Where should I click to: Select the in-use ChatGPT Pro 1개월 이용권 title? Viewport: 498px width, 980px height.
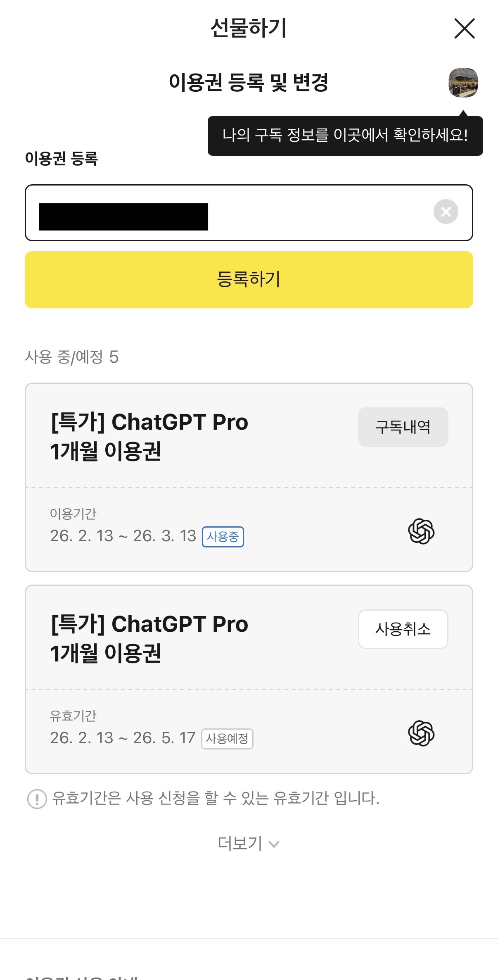pyautogui.click(x=149, y=436)
